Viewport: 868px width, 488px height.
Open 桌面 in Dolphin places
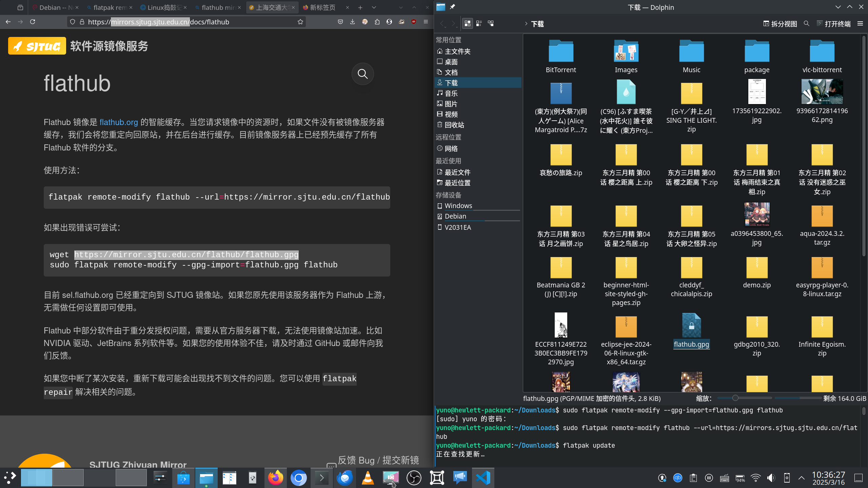click(478, 62)
